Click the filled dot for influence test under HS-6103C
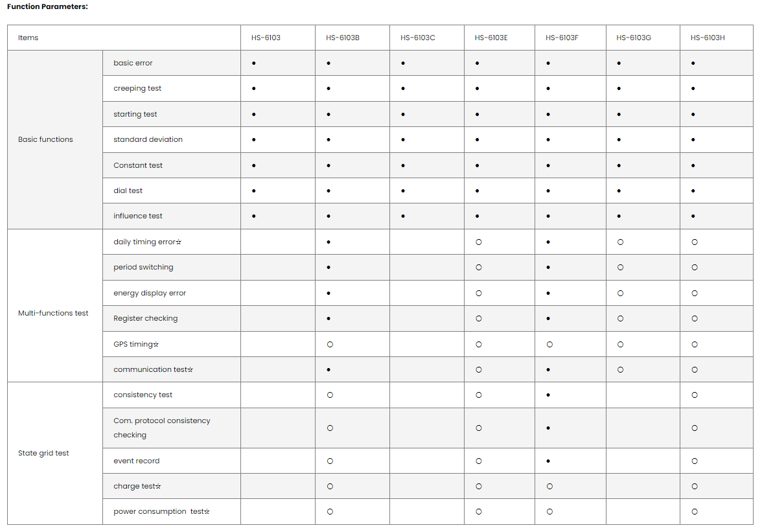 click(x=403, y=216)
